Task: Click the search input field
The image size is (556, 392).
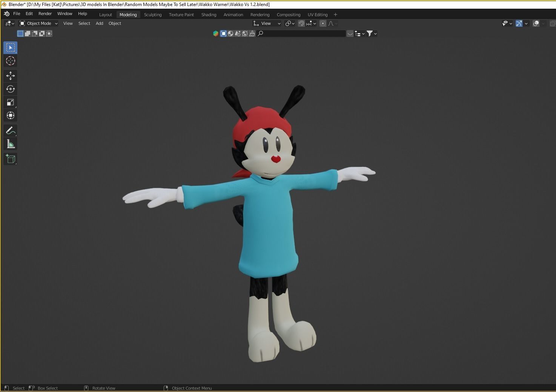Action: pyautogui.click(x=301, y=34)
